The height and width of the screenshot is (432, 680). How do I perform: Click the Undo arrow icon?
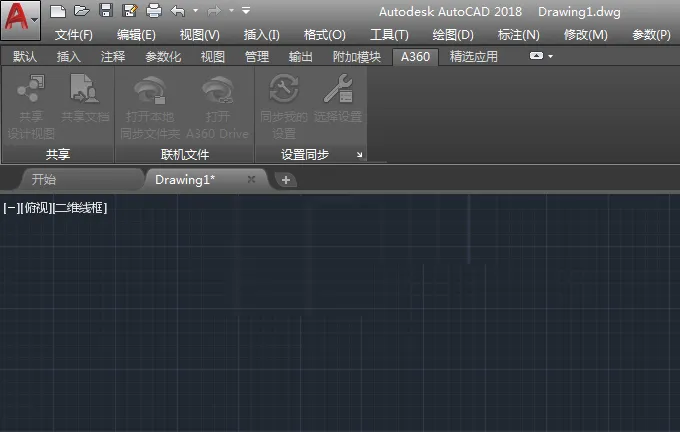178,10
